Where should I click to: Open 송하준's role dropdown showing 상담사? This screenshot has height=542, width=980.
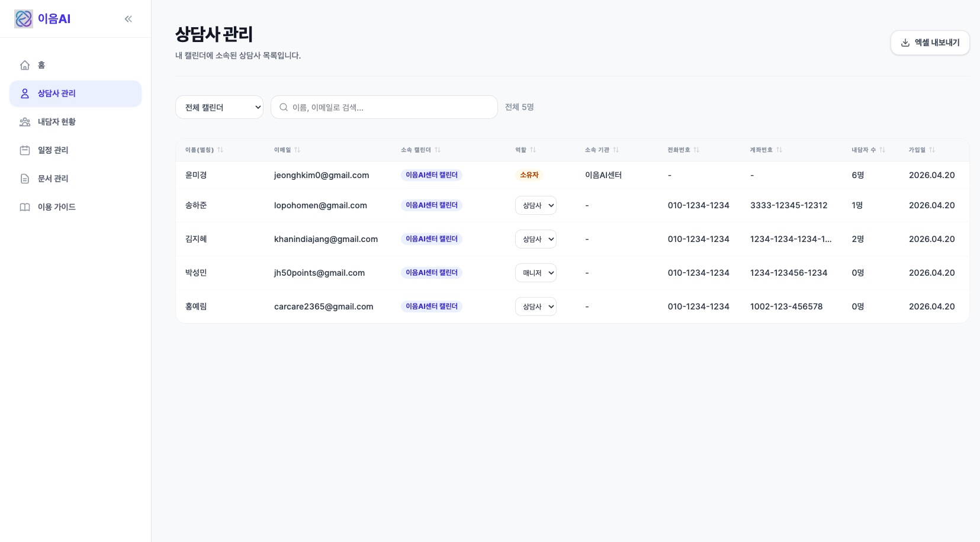click(x=535, y=205)
